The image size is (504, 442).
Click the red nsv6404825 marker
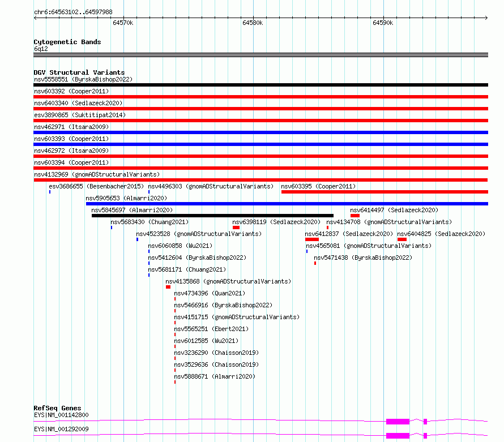tap(402, 239)
